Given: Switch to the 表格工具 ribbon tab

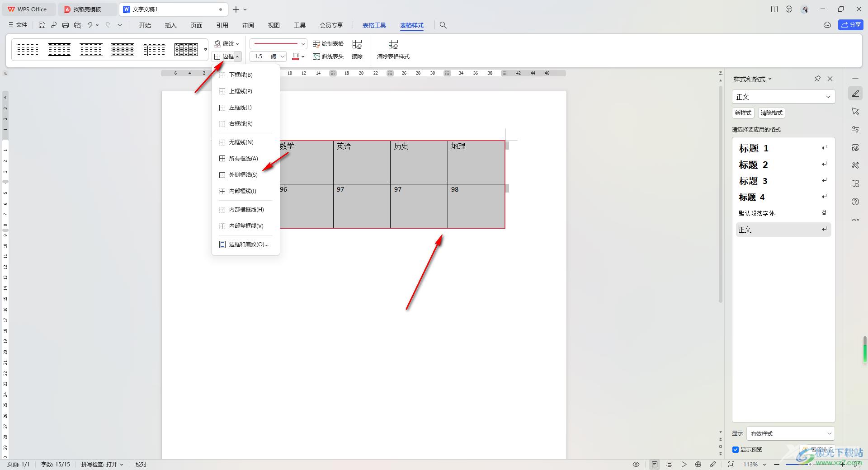Looking at the screenshot, I should click(374, 25).
